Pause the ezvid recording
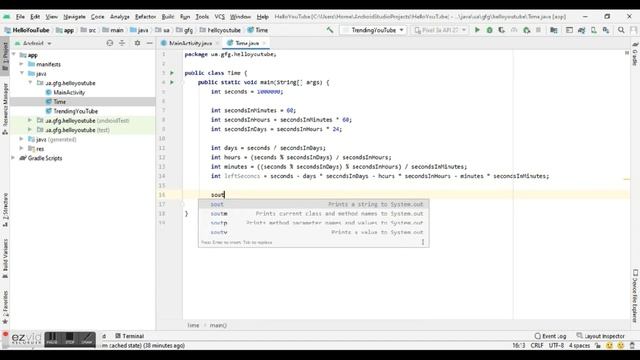Viewport: 640px width, 360px height. coord(52,339)
